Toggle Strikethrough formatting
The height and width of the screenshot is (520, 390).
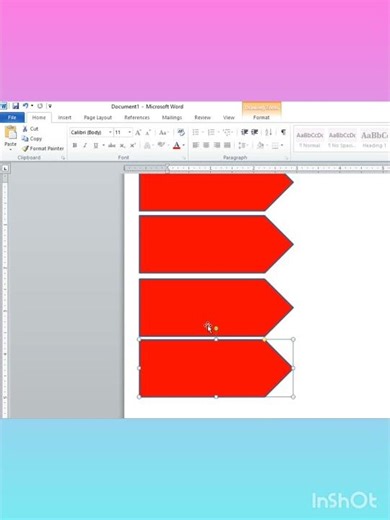[x=112, y=145]
